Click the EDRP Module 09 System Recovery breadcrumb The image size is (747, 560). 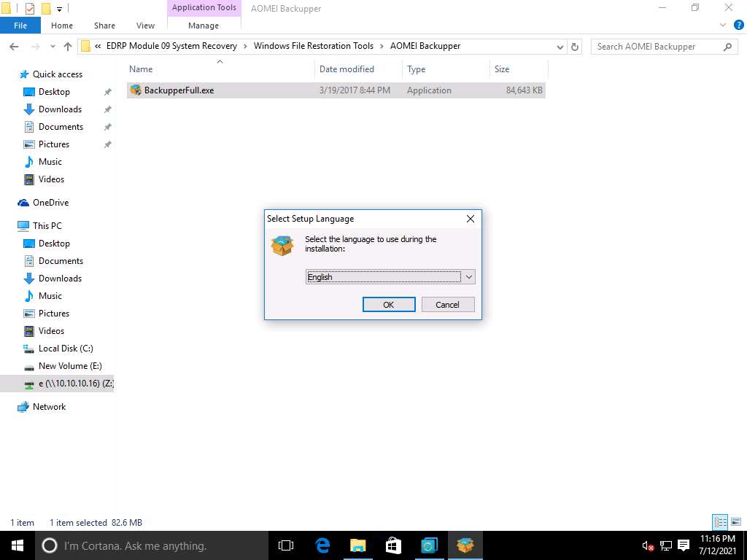click(171, 46)
